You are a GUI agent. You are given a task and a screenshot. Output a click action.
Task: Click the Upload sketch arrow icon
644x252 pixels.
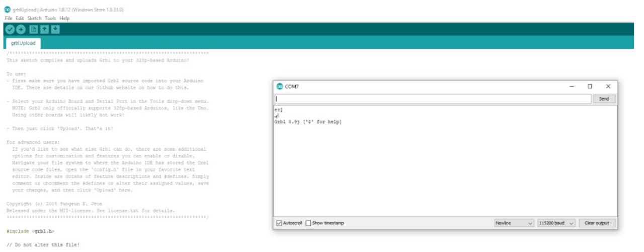(21, 29)
